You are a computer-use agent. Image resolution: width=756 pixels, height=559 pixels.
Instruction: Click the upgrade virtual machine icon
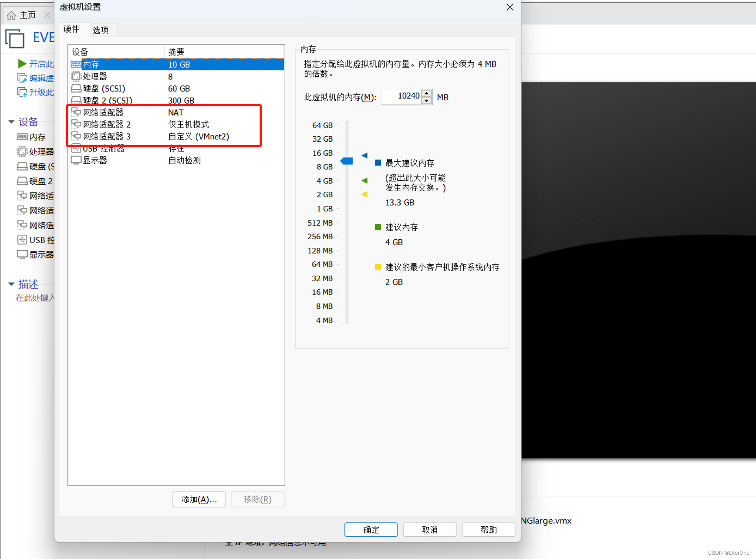(22, 92)
